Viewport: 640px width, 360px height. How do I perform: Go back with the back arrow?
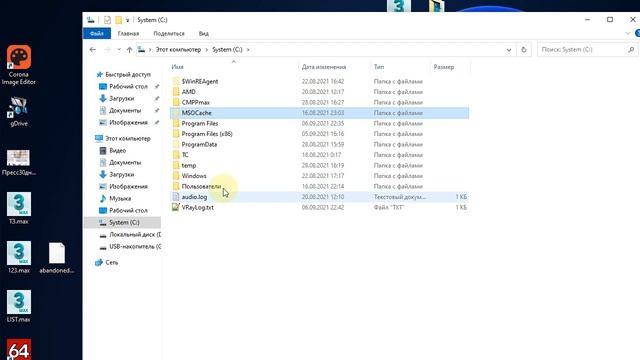(x=93, y=49)
